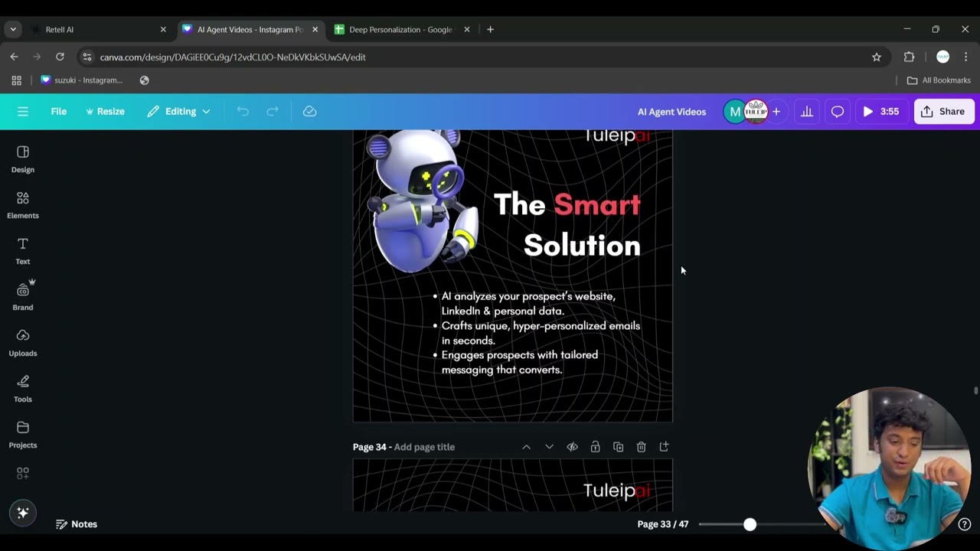View site information icon in address bar
Image resolution: width=980 pixels, height=551 pixels.
click(x=87, y=57)
